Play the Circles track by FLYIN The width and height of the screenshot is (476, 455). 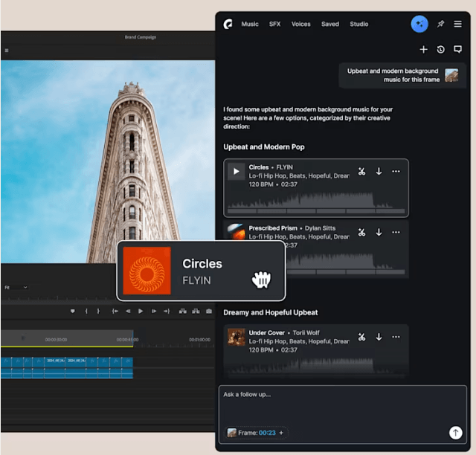click(237, 172)
